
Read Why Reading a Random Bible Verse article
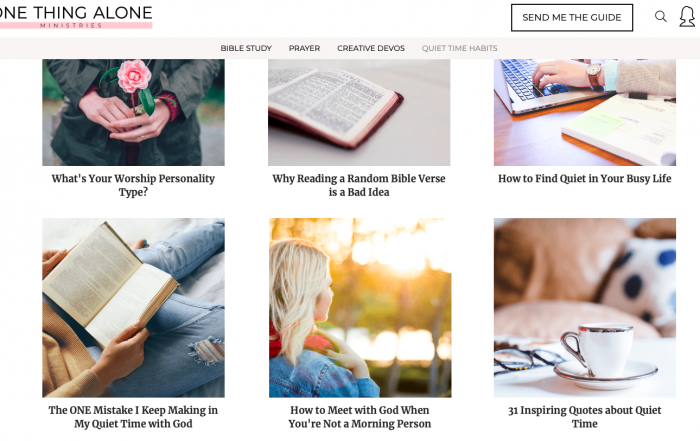[x=359, y=185]
